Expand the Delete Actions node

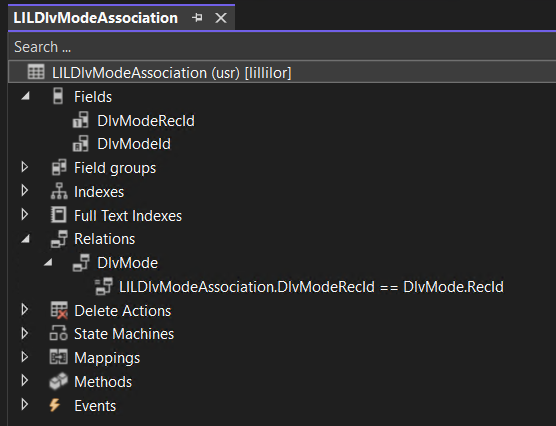(24, 310)
